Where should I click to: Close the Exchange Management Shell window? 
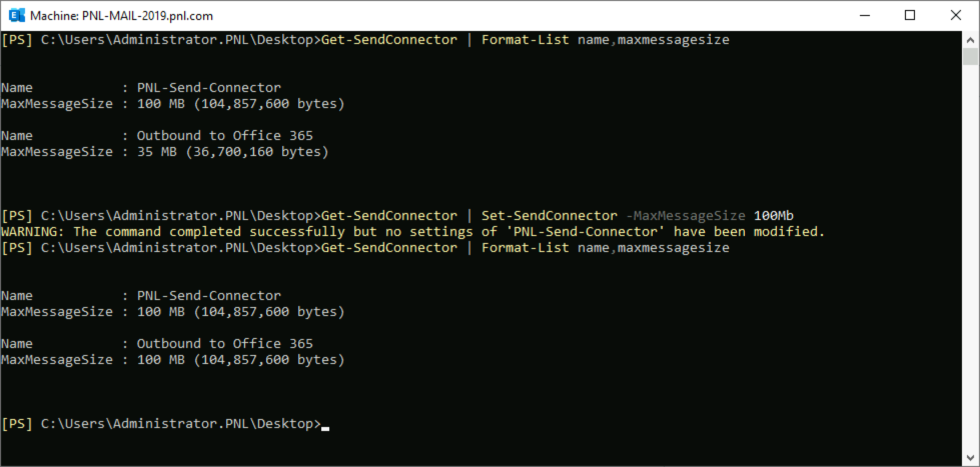pos(955,15)
